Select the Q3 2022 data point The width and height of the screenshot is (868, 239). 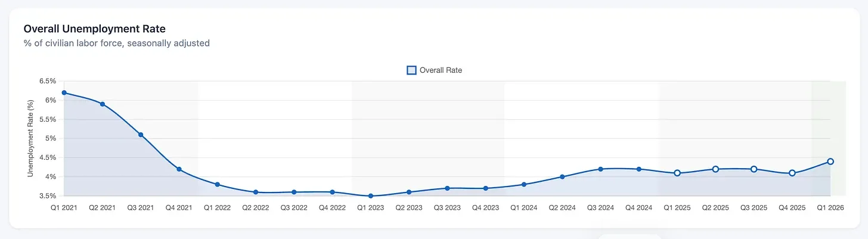click(x=294, y=192)
